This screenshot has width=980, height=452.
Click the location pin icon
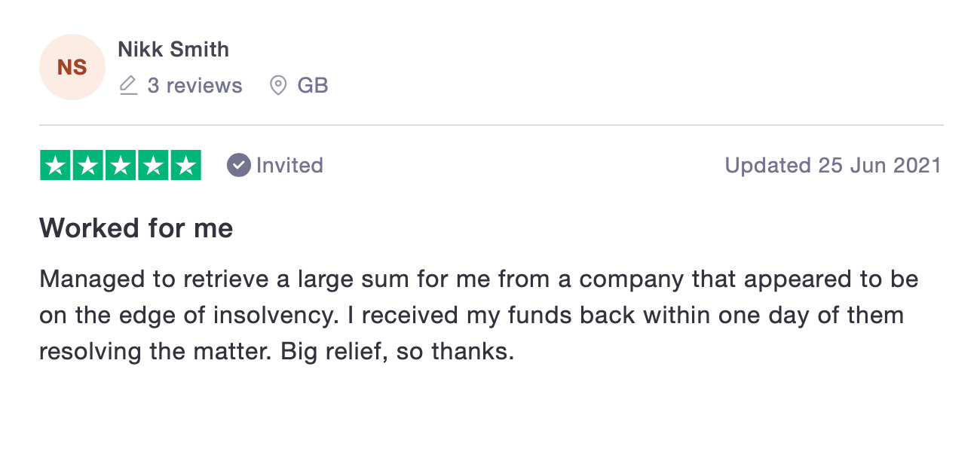coord(278,86)
